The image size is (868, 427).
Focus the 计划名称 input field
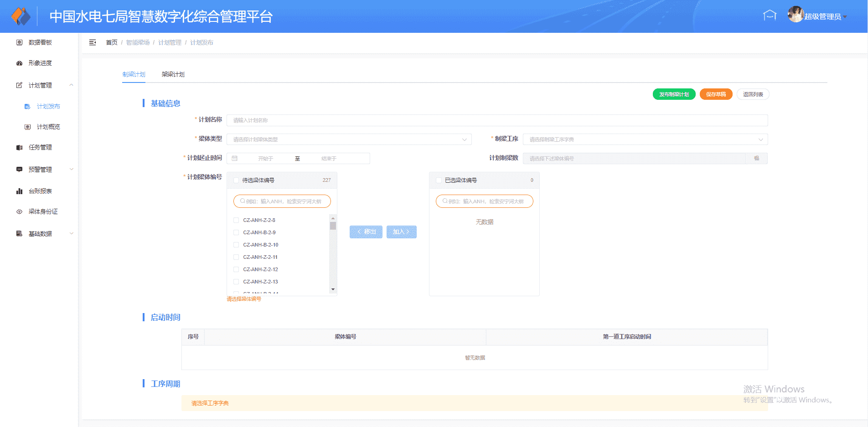click(497, 120)
